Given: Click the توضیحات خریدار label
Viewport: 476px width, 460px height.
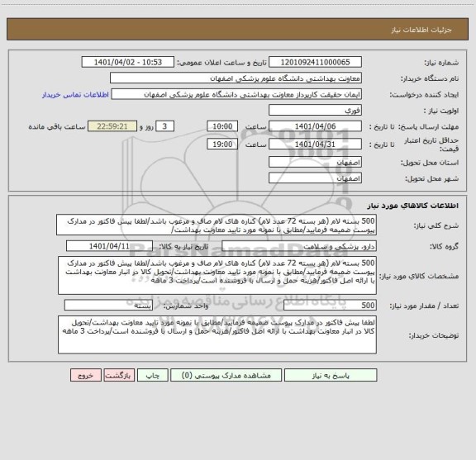Looking at the screenshot, I should coord(434,335).
